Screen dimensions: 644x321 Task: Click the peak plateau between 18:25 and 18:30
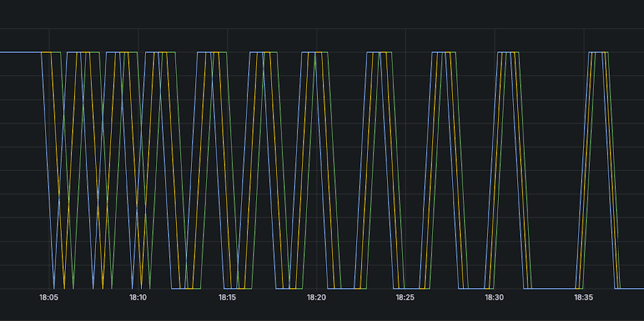coord(443,52)
